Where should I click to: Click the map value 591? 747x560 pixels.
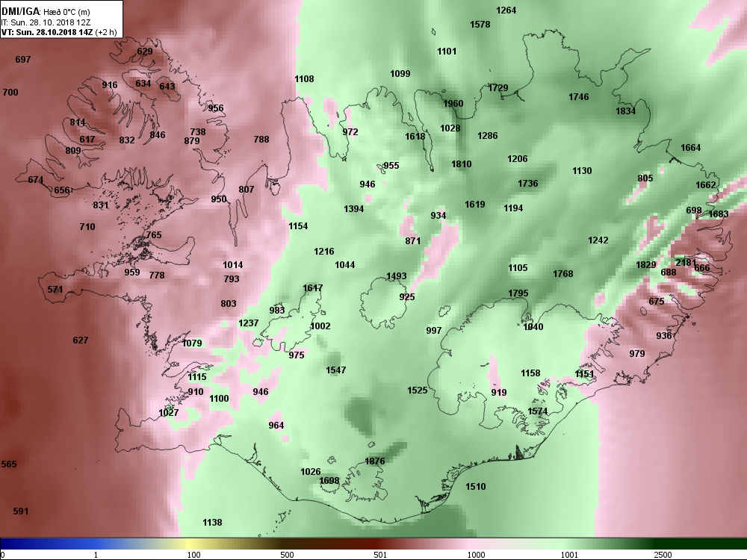coord(21,511)
